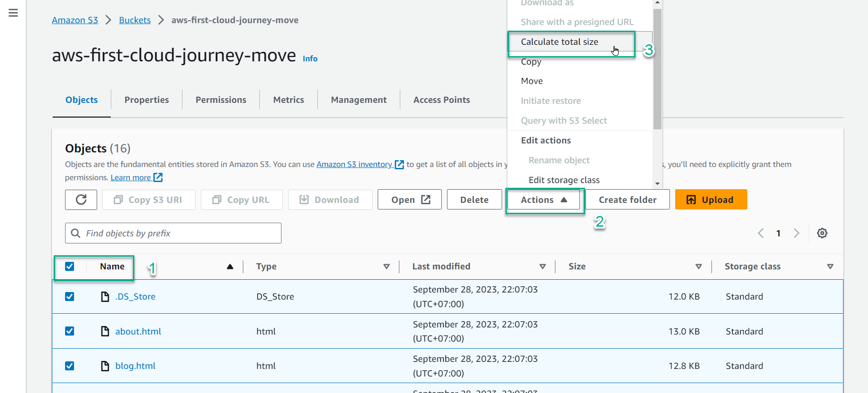Choose Move from Actions menu
Image resolution: width=868 pixels, height=393 pixels.
tap(580, 81)
